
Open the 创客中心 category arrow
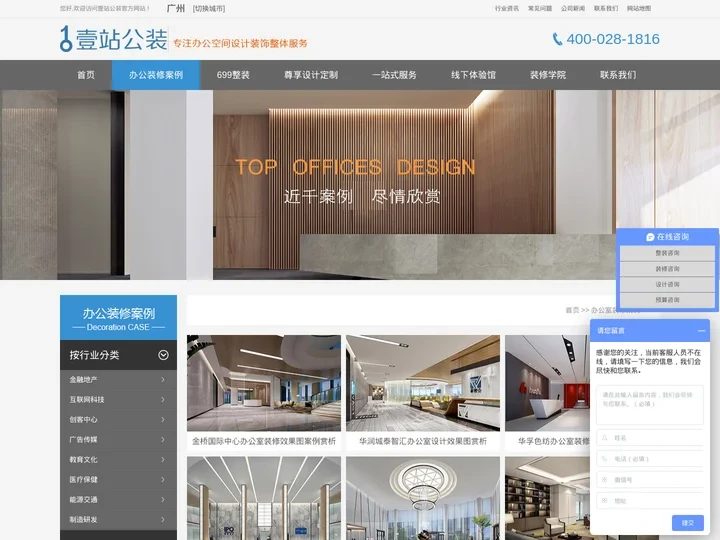(x=163, y=419)
